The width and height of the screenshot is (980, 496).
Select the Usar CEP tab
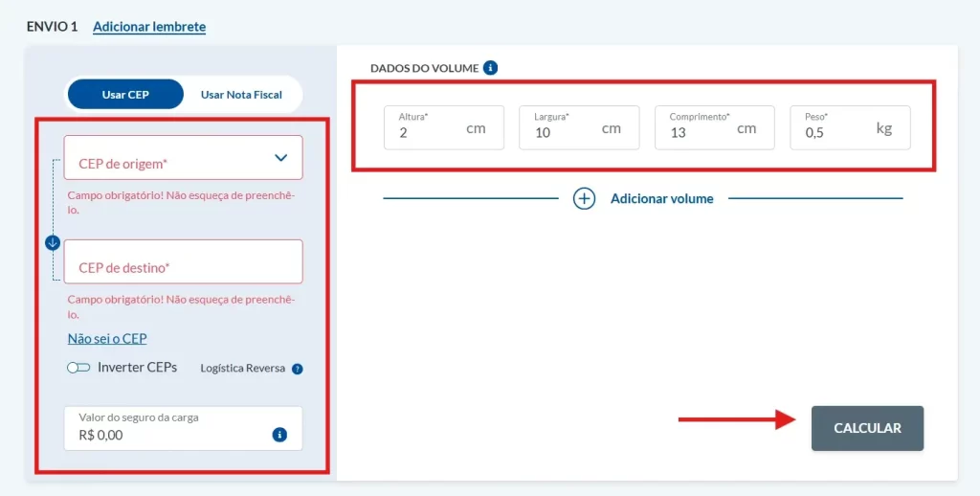click(125, 95)
